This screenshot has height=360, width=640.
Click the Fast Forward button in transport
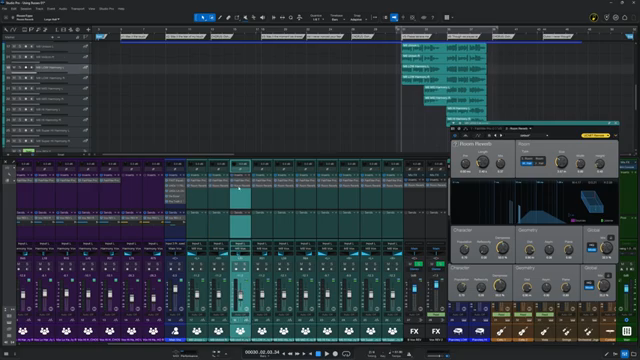tap(297, 353)
